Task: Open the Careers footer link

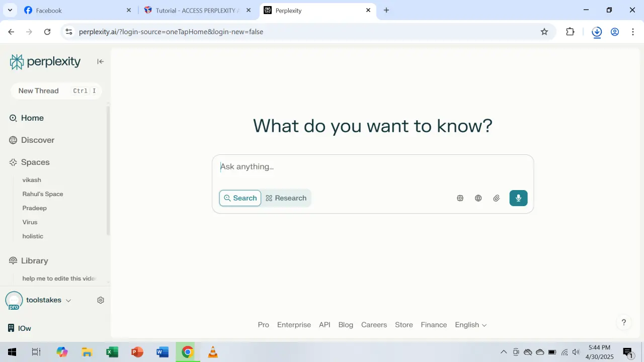Action: tap(374, 325)
